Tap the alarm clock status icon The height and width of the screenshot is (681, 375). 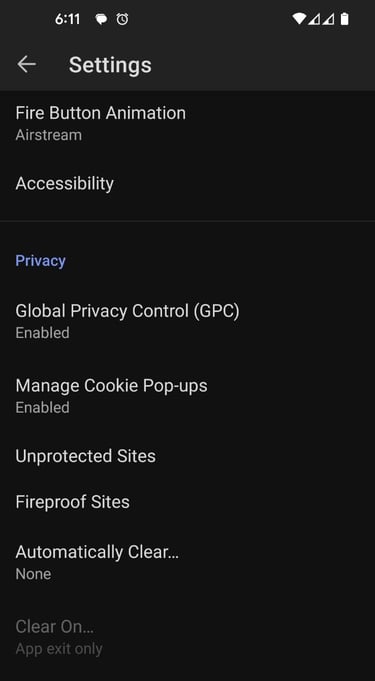pyautogui.click(x=123, y=19)
